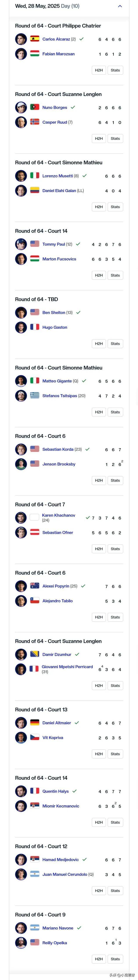This screenshot has height=980, width=138.
Task: View Stats for Navone vs Opelka match
Action: tap(115, 959)
